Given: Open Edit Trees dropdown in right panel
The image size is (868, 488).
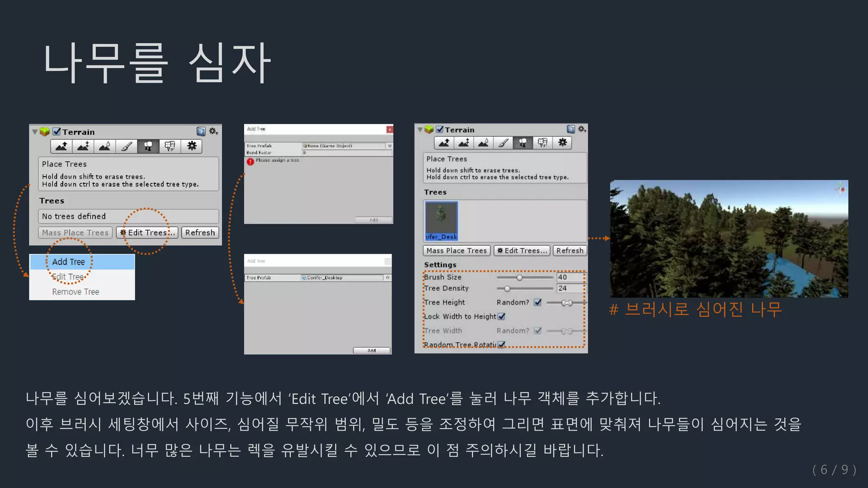Looking at the screenshot, I should [523, 251].
